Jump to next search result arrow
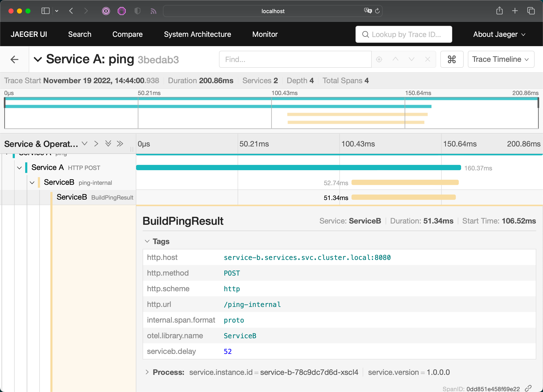The height and width of the screenshot is (392, 543). click(x=411, y=59)
